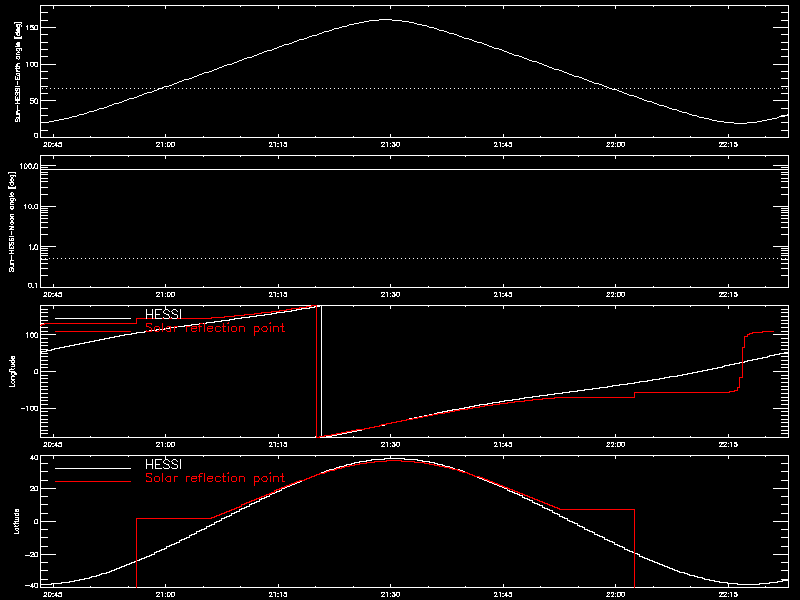The width and height of the screenshot is (800, 600).
Task: Select the 'Latitude' axis title
Action: tap(17, 521)
